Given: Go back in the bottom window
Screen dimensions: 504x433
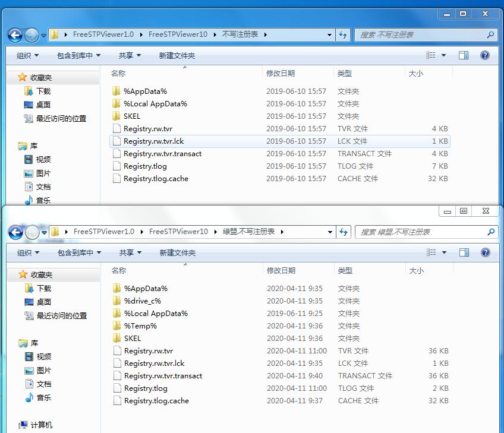Looking at the screenshot, I should click(15, 232).
